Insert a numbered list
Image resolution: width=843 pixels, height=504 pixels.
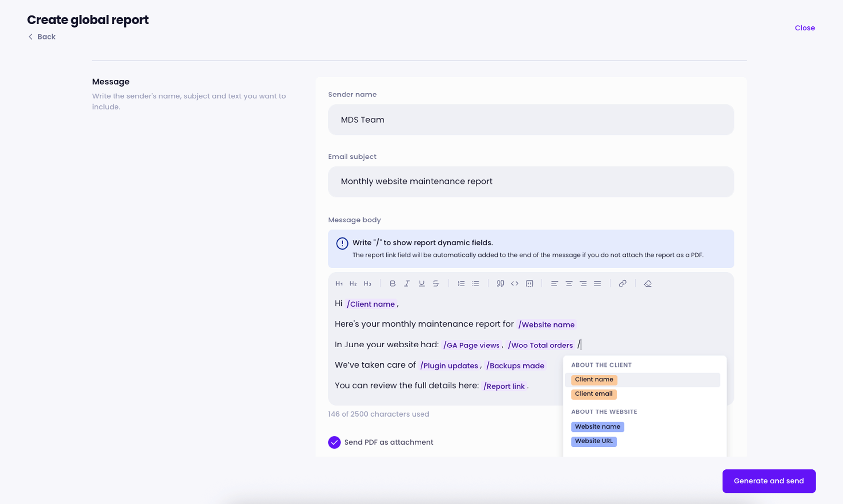[x=461, y=283]
